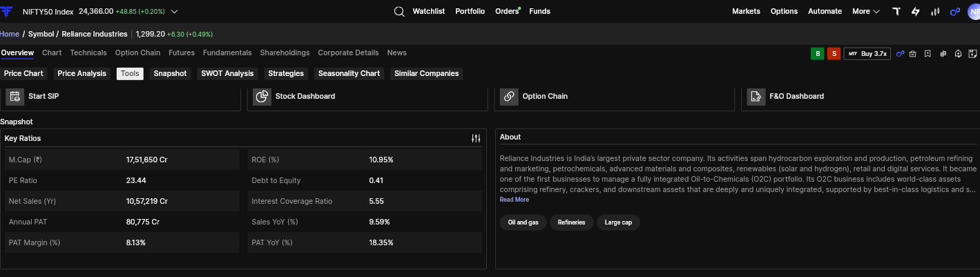Open Orders in the top navigation
980x277 pixels.
point(507,11)
